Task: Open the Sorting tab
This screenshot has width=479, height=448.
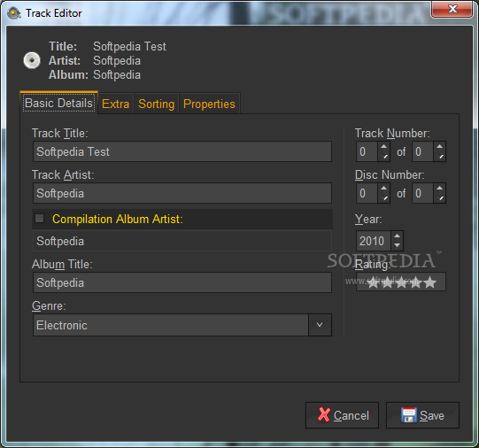Action: coord(157,104)
